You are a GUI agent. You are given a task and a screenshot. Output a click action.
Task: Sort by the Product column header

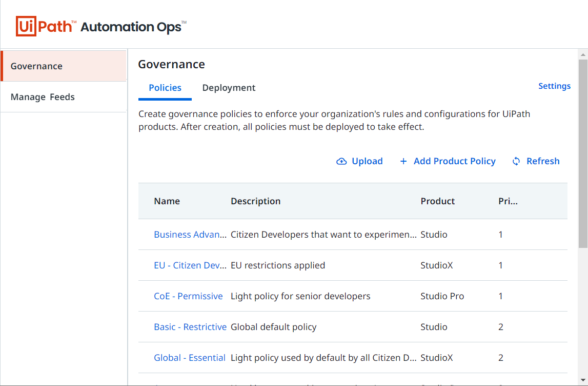(x=438, y=201)
